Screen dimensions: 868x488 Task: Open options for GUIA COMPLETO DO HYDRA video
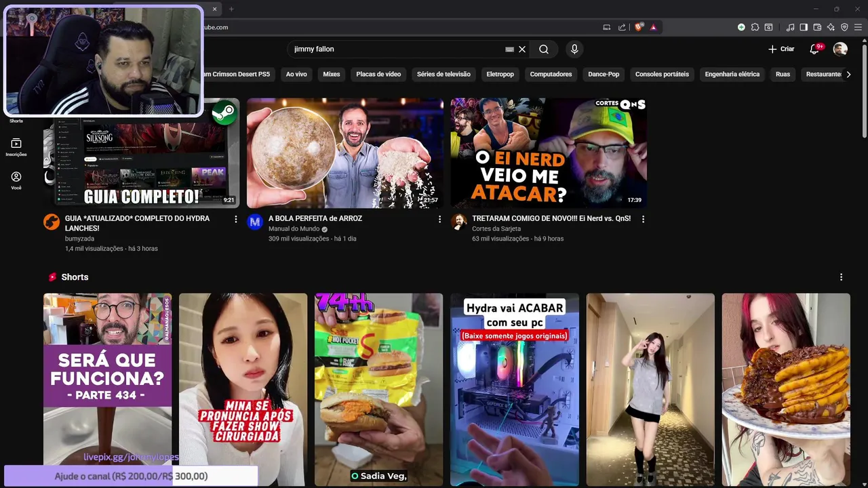[236, 219]
